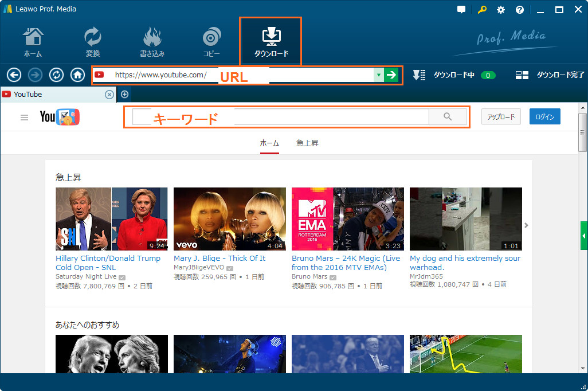588x391 pixels.
Task: Expand URL history dropdown arrow
Action: point(379,75)
